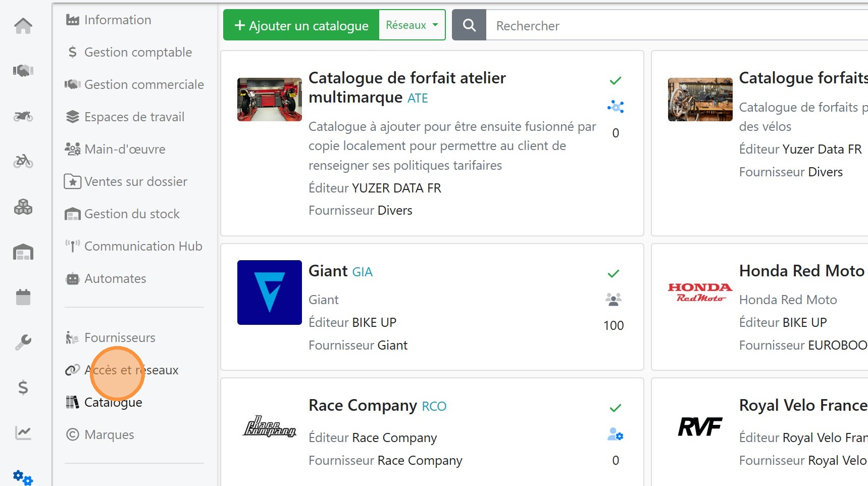Open the stacked boxes icon in left rail
868x486 pixels.
23,207
